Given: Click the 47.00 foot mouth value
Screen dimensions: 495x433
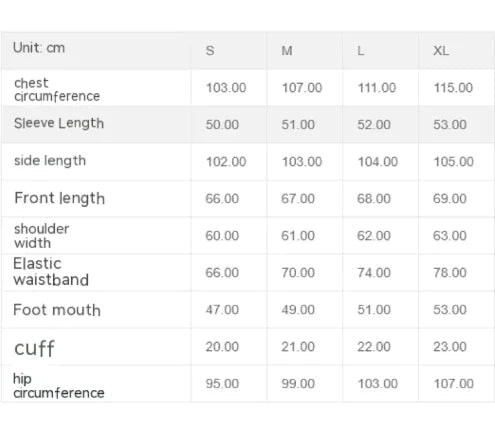Looking at the screenshot, I should pos(222,310).
